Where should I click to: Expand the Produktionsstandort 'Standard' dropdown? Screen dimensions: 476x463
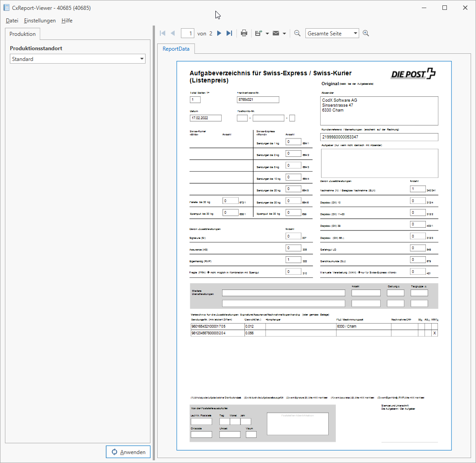point(78,59)
